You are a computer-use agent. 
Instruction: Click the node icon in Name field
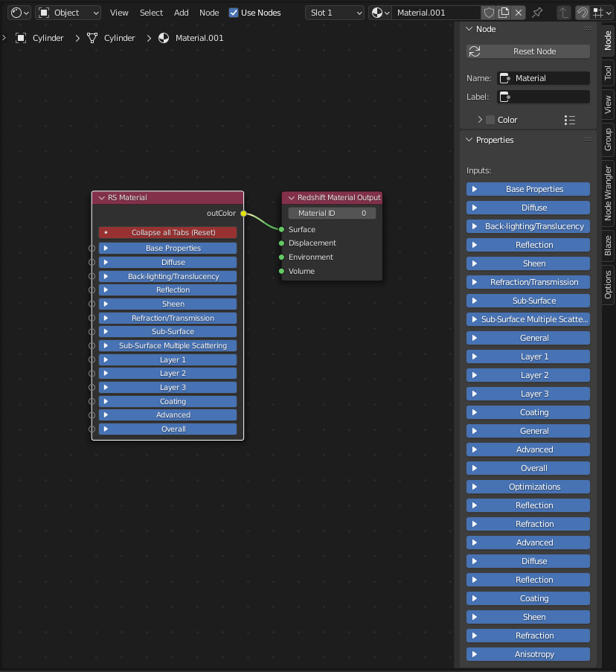pos(505,78)
